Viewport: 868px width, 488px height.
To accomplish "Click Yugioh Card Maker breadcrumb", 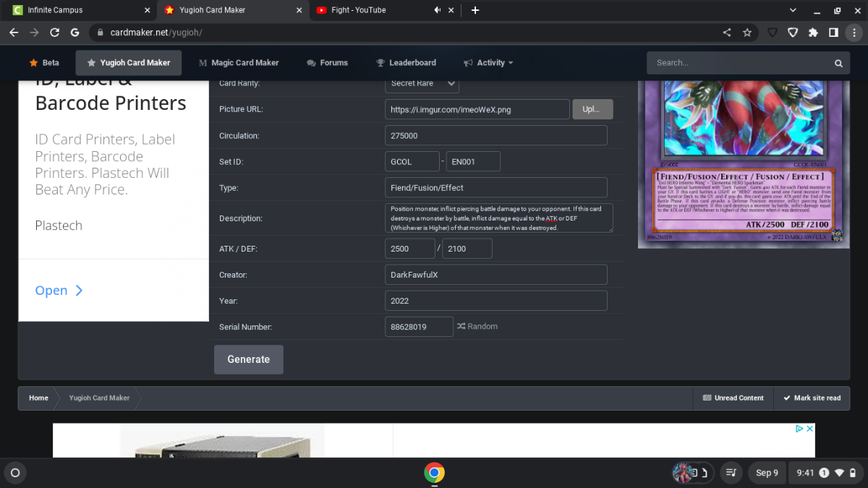I will pyautogui.click(x=99, y=398).
